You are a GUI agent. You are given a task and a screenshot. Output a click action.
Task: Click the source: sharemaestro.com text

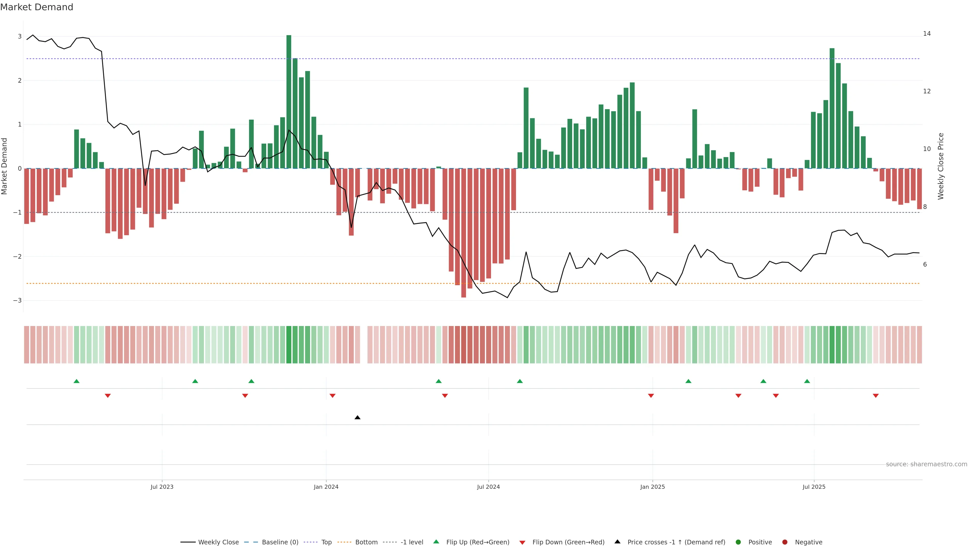(x=926, y=464)
